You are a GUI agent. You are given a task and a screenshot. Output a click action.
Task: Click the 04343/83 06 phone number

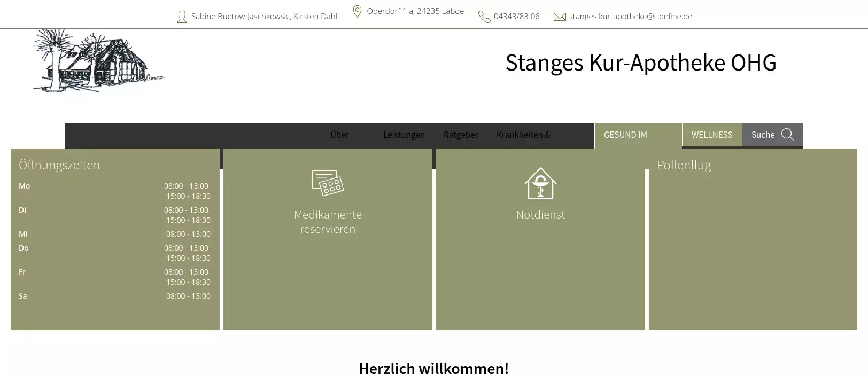516,17
